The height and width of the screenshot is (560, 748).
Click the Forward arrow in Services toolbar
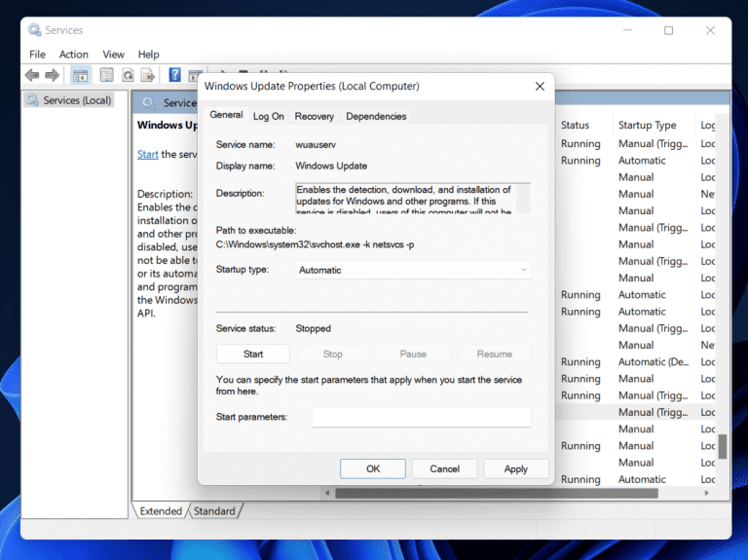click(x=52, y=75)
